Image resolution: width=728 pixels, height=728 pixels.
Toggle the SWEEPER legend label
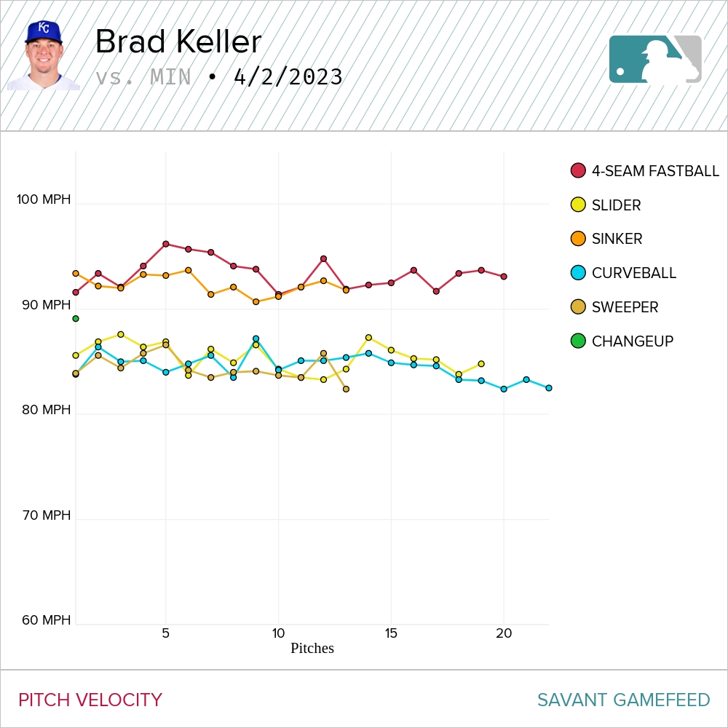click(625, 307)
